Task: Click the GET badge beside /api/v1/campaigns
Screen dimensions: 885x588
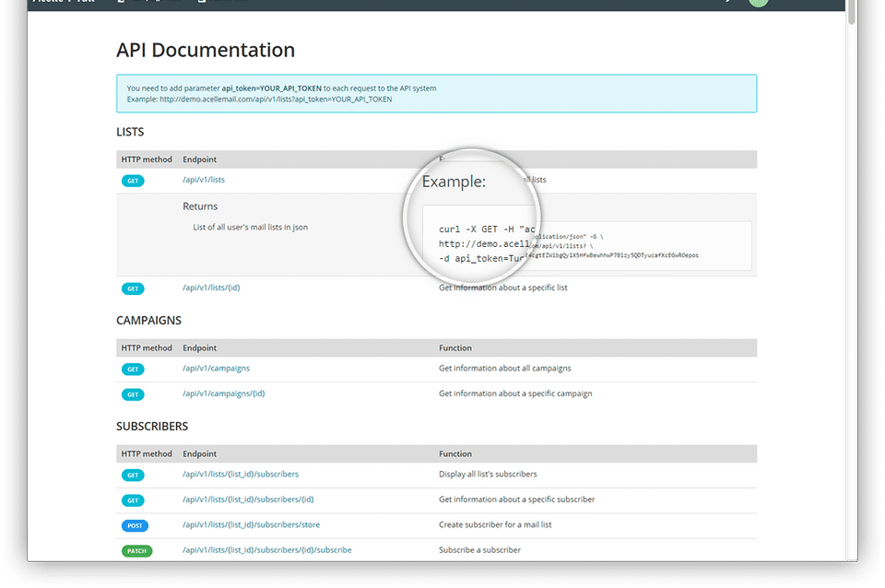Action: 133,369
